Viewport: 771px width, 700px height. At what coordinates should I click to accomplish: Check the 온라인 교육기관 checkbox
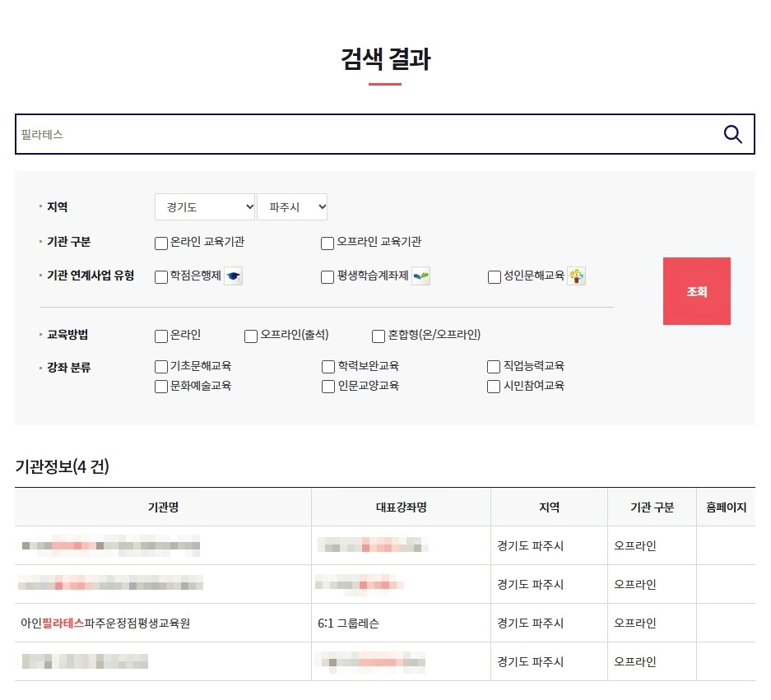(x=161, y=243)
